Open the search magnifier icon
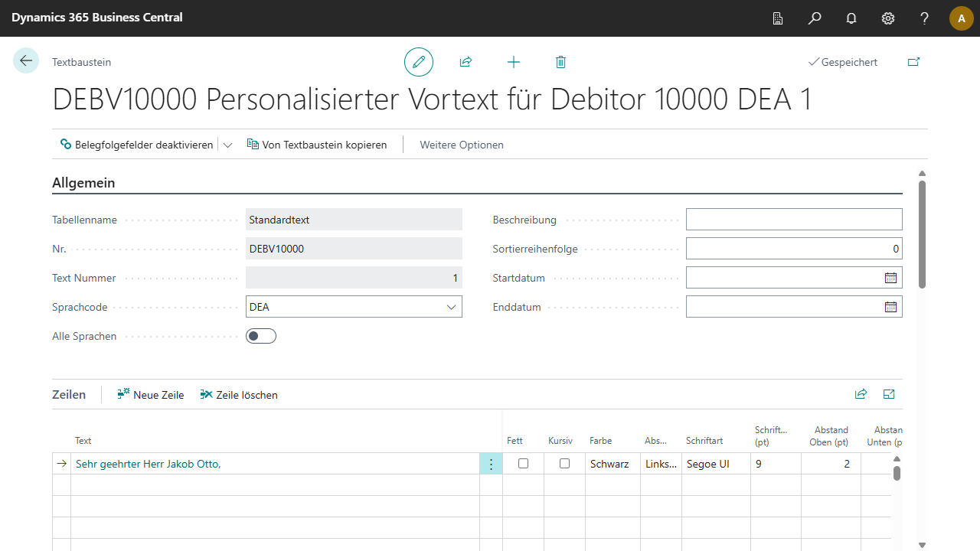980x551 pixels. click(815, 18)
